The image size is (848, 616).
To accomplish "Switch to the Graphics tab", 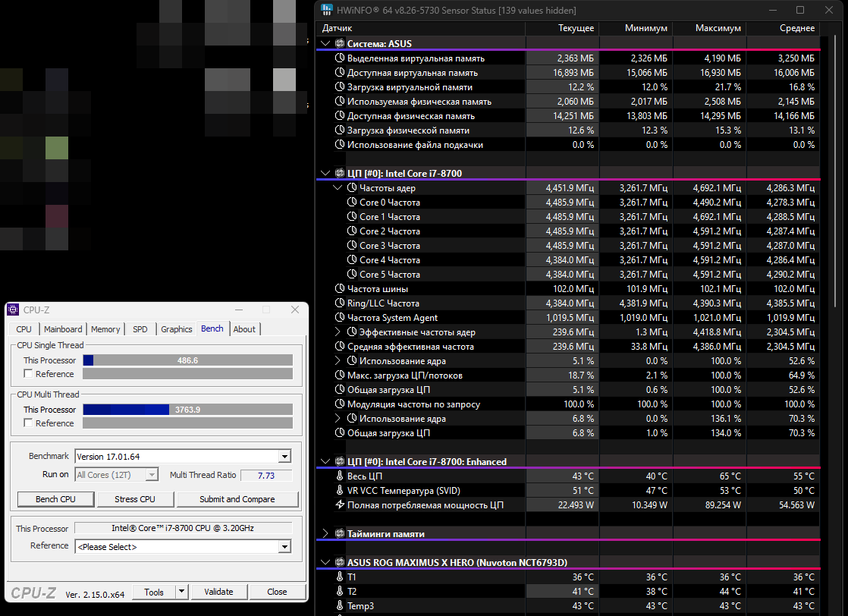I will point(176,328).
